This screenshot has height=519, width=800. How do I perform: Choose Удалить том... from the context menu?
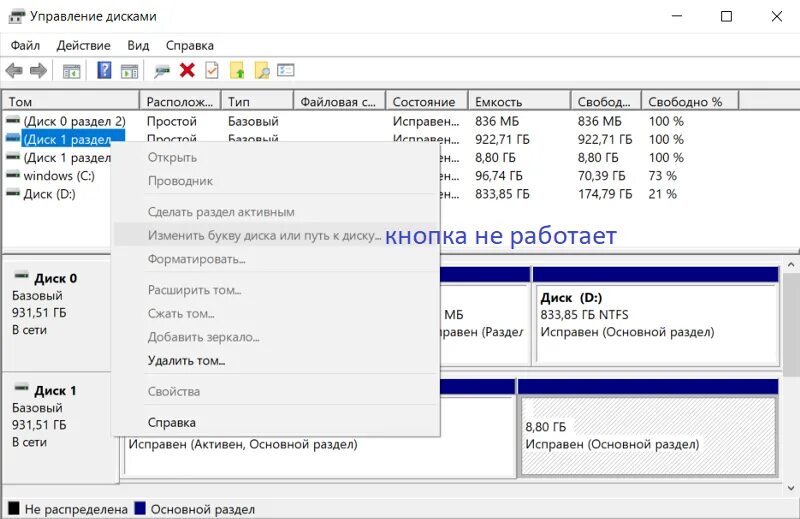click(276, 361)
